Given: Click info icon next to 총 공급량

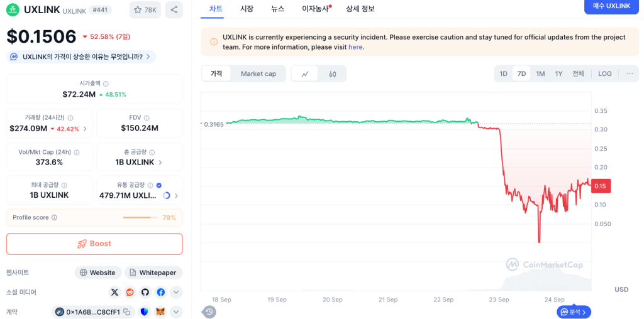Looking at the screenshot, I should [x=152, y=152].
